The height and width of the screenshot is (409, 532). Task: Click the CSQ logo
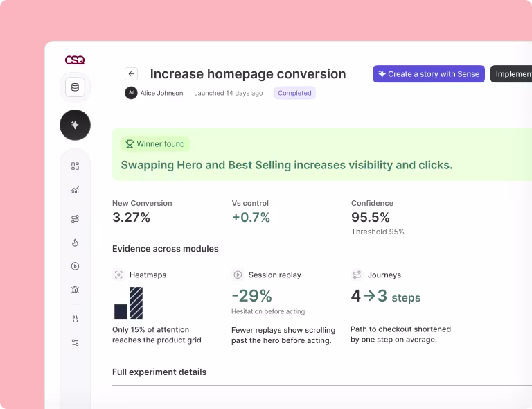(75, 60)
